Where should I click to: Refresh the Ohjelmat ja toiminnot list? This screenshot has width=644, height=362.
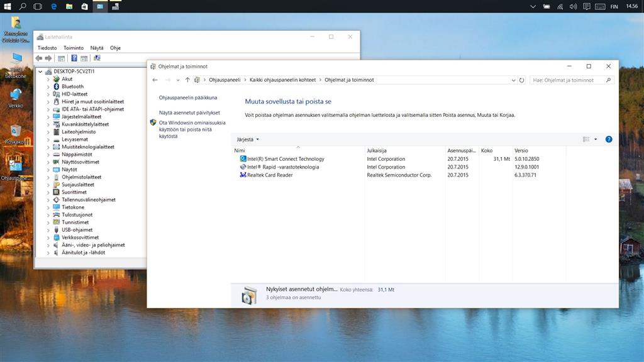tap(521, 80)
